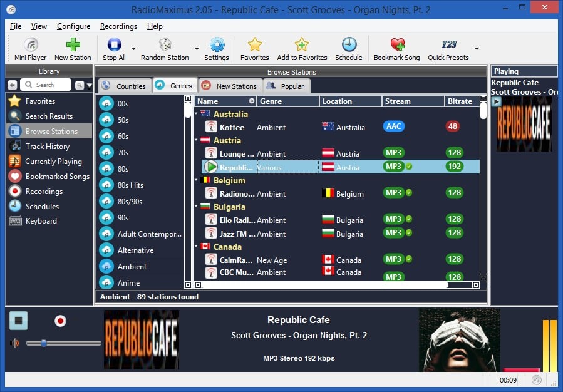The height and width of the screenshot is (392, 563).
Task: Mute audio via the speaker icon
Action: (x=14, y=343)
